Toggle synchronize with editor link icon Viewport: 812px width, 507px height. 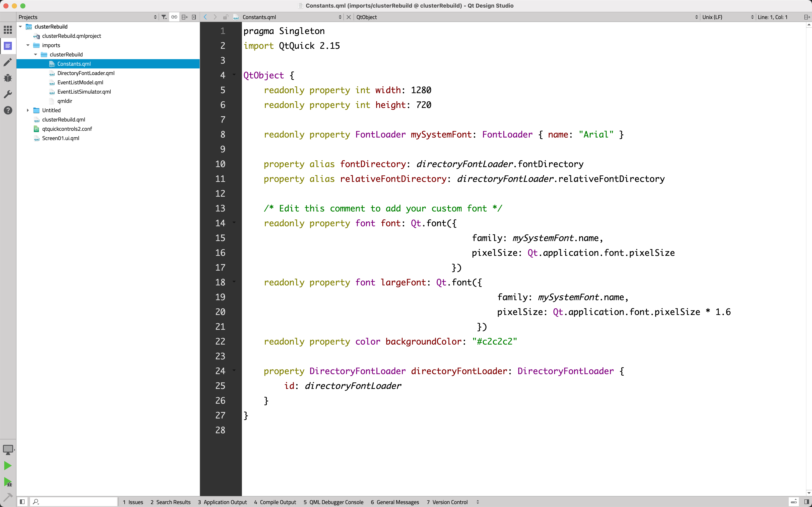[174, 17]
